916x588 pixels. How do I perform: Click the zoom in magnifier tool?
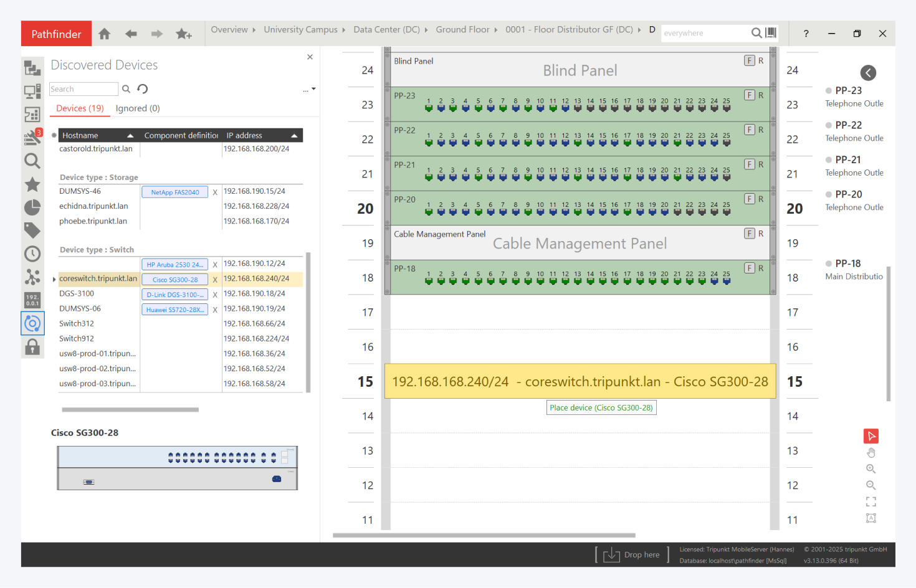tap(871, 469)
